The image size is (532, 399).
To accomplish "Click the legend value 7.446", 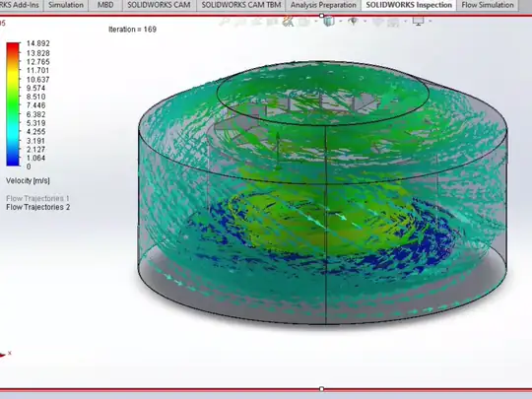I will pyautogui.click(x=36, y=105).
